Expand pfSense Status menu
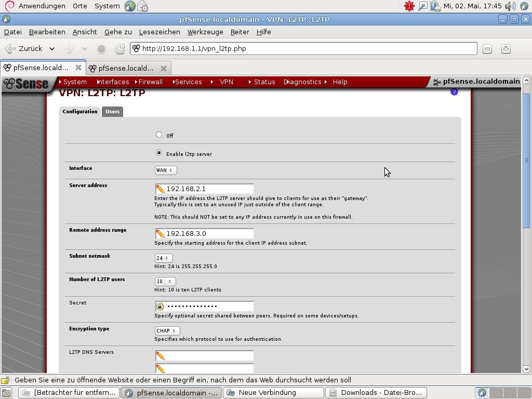The height and width of the screenshot is (399, 532). pyautogui.click(x=262, y=82)
